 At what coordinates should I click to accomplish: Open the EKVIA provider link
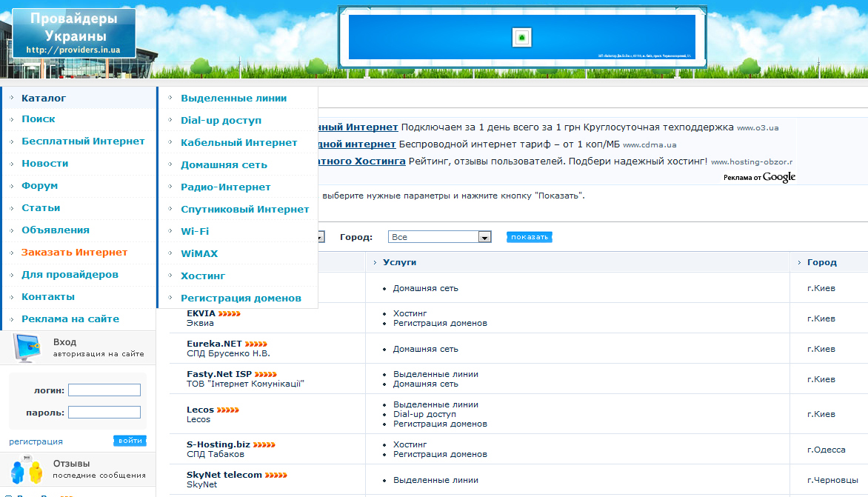coord(201,313)
